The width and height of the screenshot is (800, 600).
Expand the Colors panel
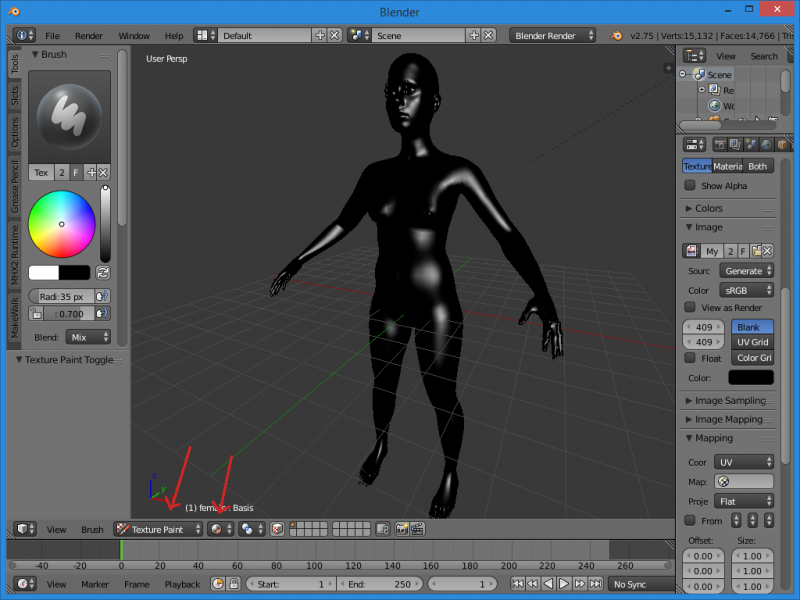click(708, 208)
